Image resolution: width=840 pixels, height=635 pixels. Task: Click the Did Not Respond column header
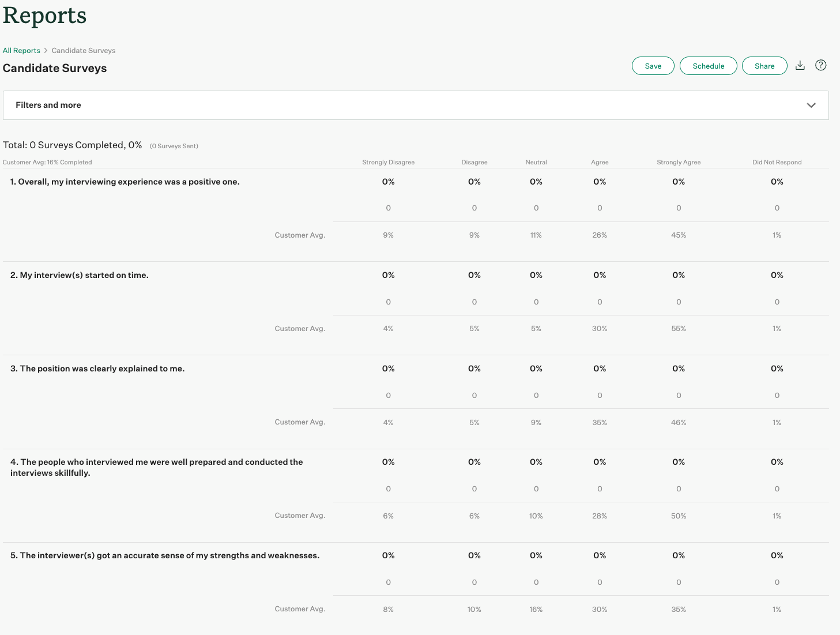point(777,162)
